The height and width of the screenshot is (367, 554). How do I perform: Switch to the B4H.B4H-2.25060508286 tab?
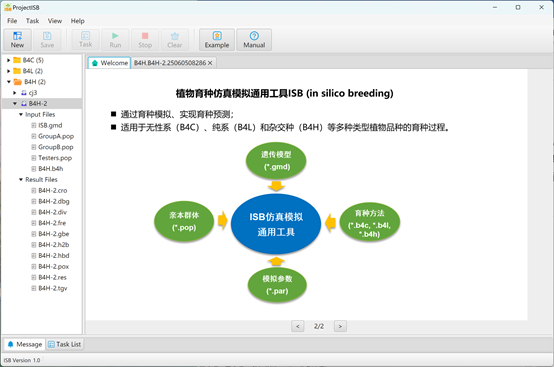170,63
